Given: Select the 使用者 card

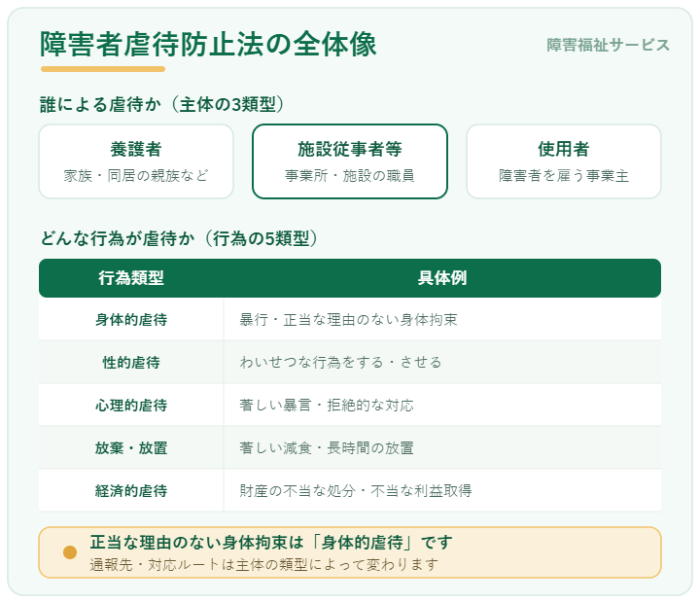Looking at the screenshot, I should coord(564,161).
